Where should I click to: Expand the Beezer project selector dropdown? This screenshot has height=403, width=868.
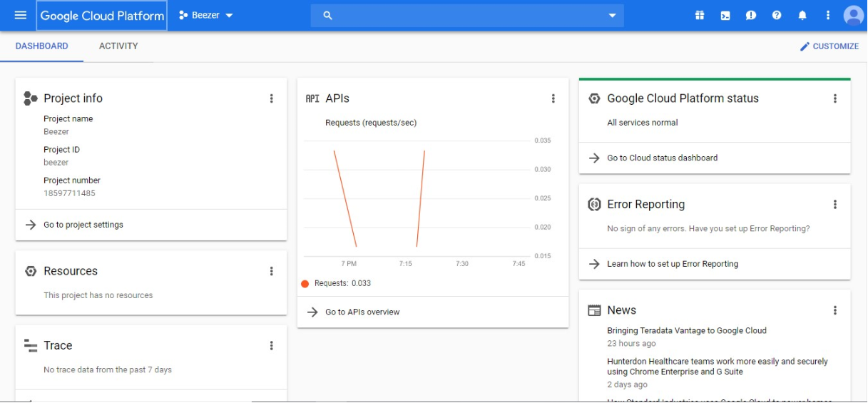click(x=206, y=16)
